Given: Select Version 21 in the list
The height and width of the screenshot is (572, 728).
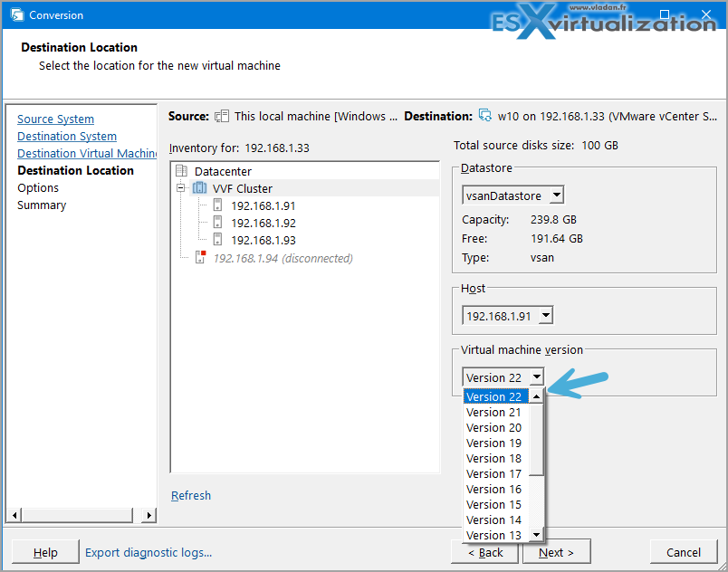Looking at the screenshot, I should click(x=496, y=412).
